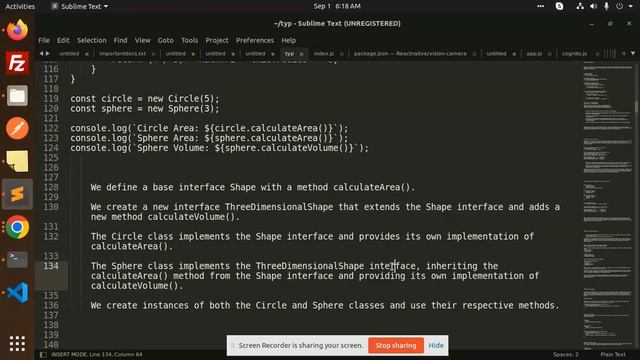
Task: Open Sublime Text app menu in top bar
Action: 80,6
